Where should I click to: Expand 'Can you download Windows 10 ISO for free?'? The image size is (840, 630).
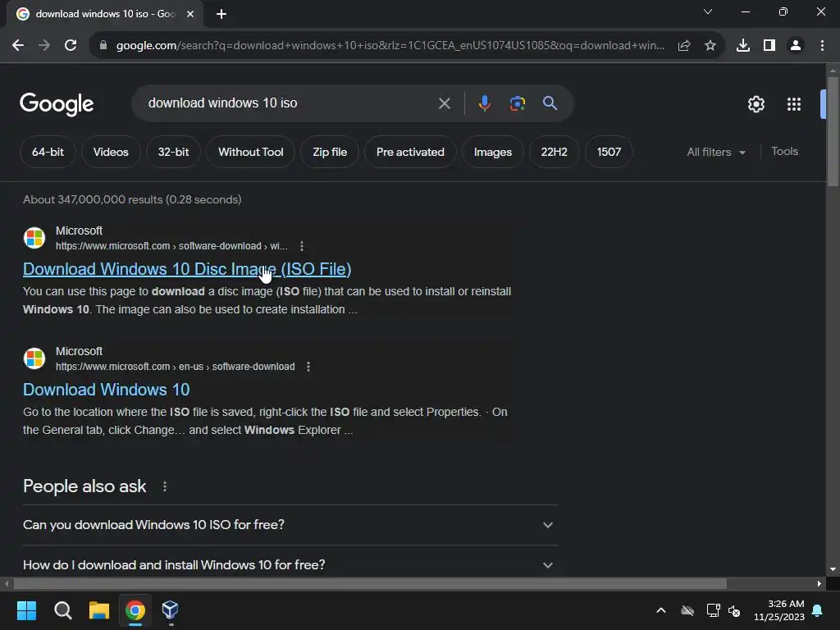pos(290,525)
